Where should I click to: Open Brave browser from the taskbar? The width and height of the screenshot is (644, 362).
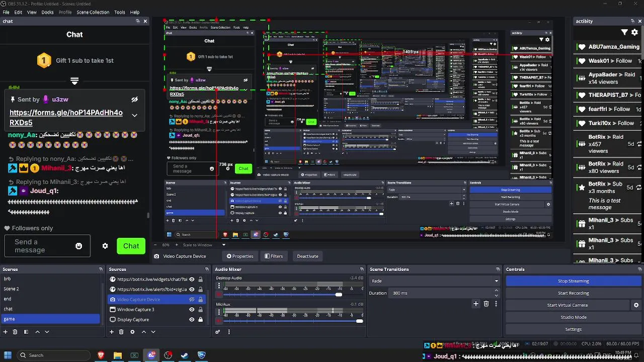point(101,355)
